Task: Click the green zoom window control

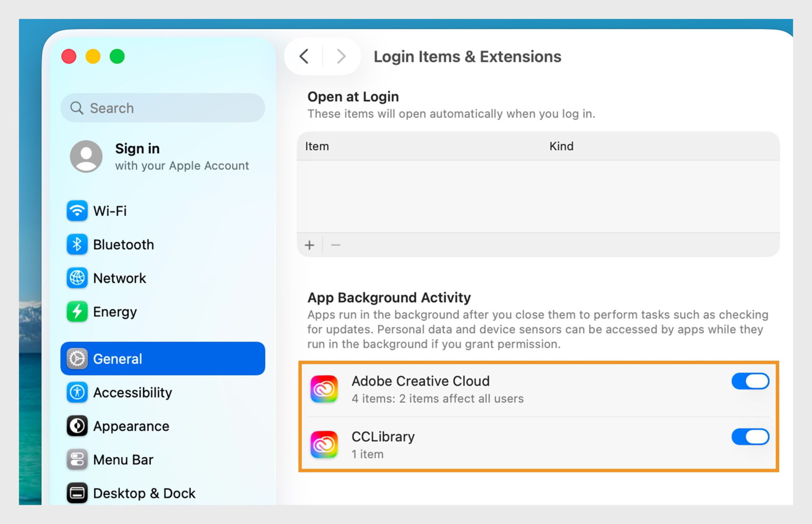Action: click(117, 56)
